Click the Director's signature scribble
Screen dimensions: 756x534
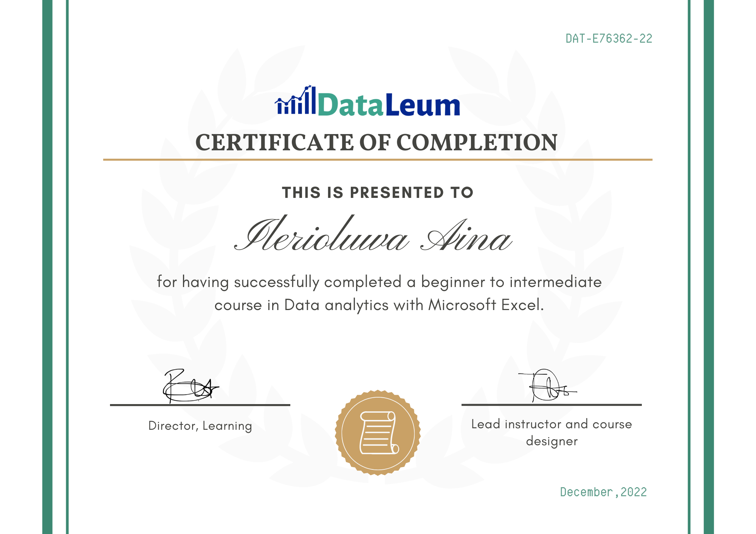pos(191,386)
